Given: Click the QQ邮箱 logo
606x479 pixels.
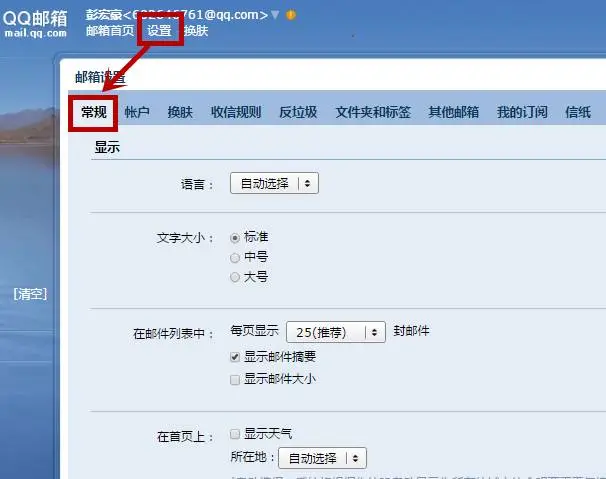Looking at the screenshot, I should point(35,24).
